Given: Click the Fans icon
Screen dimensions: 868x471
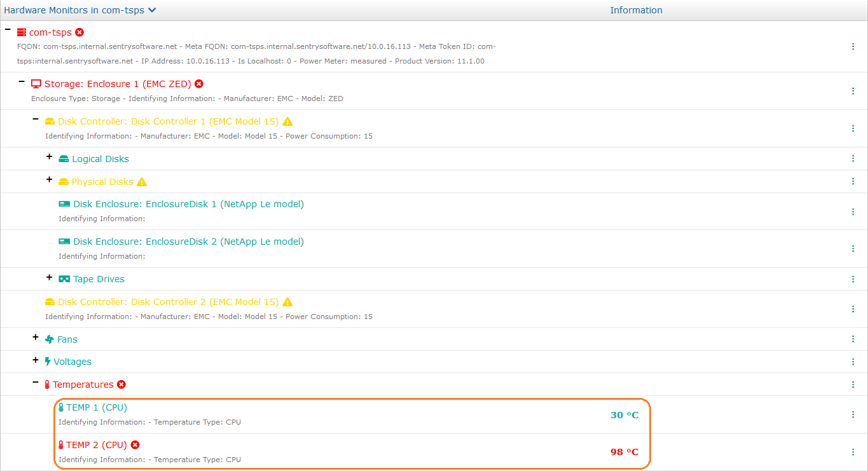Looking at the screenshot, I should click(50, 339).
